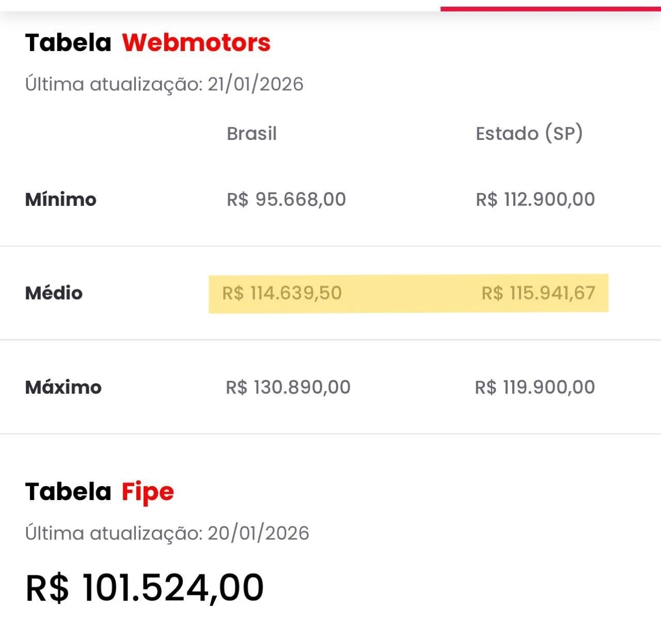
Task: Click the Fipe price R$ 101.524,00
Action: tap(145, 587)
